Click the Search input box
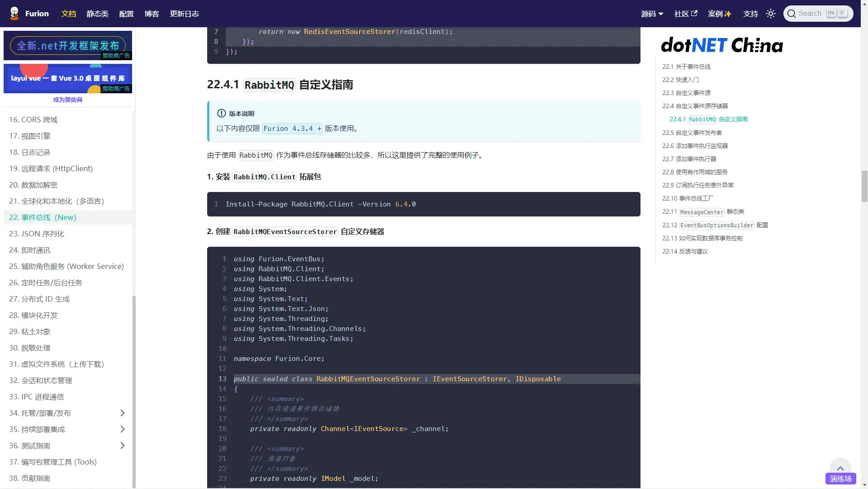Screen dimensions: 868x489 pos(818,14)
